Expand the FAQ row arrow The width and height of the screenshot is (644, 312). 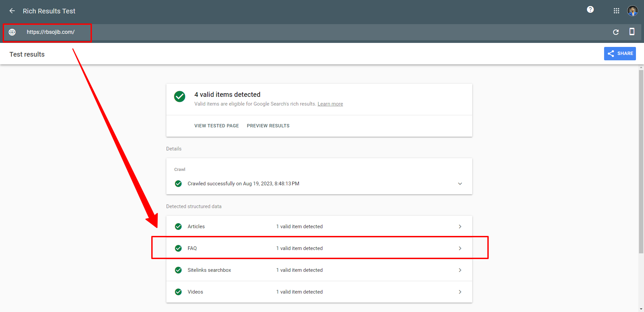460,248
